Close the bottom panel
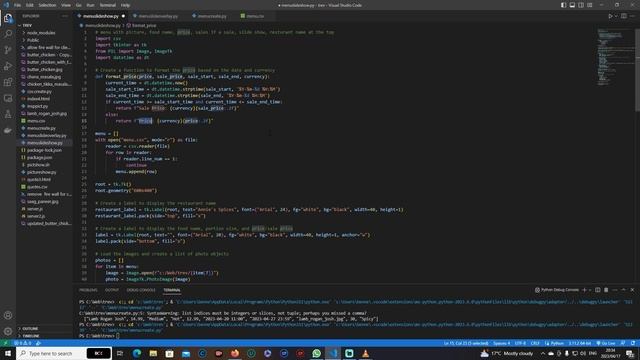The image size is (640, 360). (632, 290)
